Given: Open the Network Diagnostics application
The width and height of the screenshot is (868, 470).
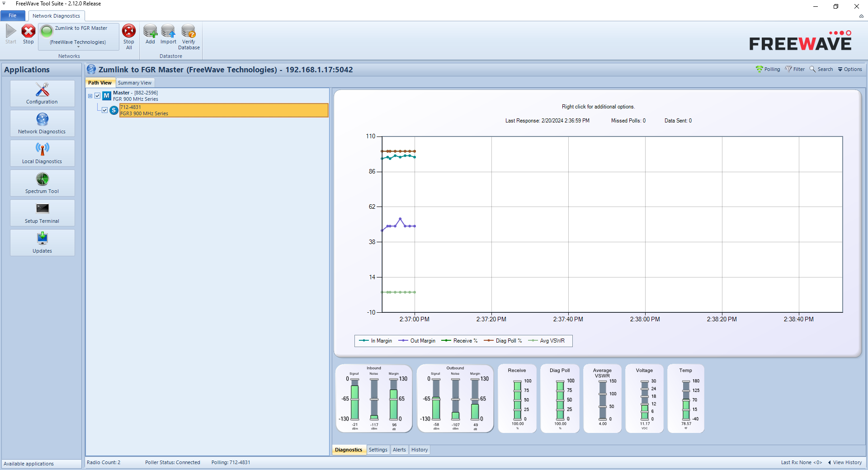Looking at the screenshot, I should tap(42, 123).
